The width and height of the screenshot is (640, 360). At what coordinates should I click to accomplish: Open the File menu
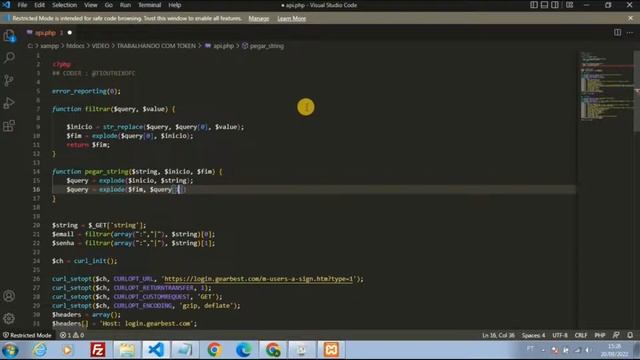[22, 5]
